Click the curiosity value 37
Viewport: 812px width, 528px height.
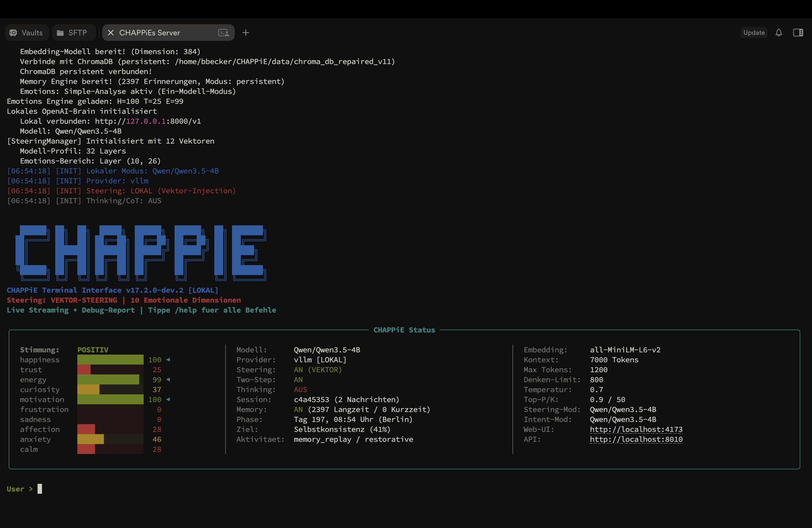click(x=157, y=390)
